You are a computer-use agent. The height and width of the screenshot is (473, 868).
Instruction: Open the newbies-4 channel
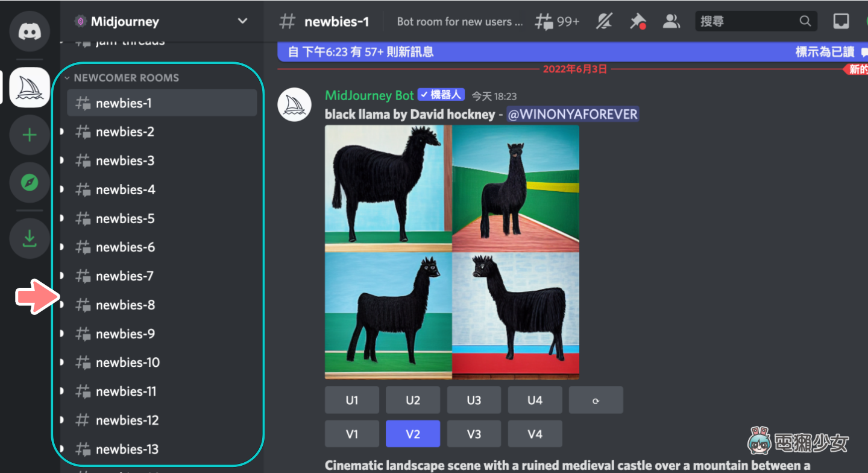pyautogui.click(x=162, y=190)
